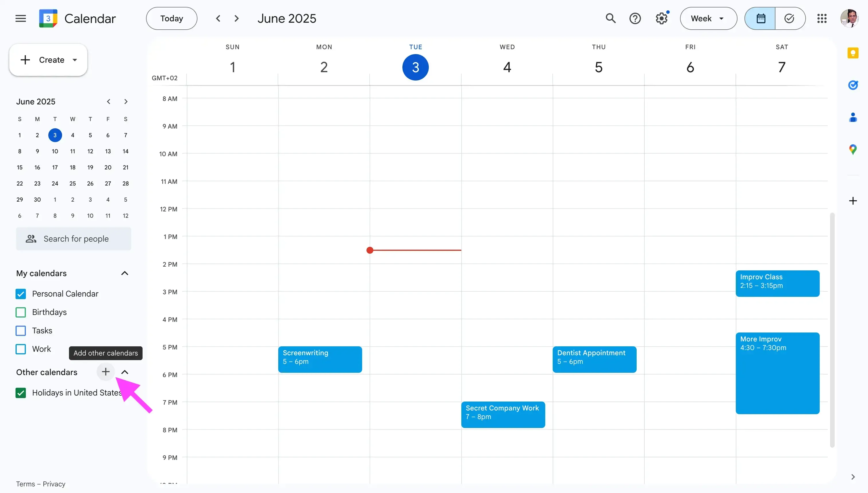Open the Week view dropdown

pos(708,18)
